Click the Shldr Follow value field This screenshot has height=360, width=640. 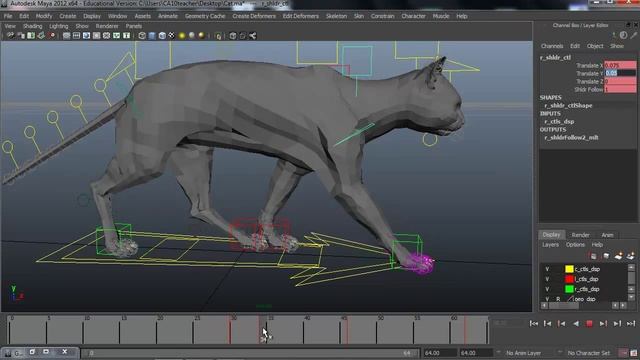620,89
